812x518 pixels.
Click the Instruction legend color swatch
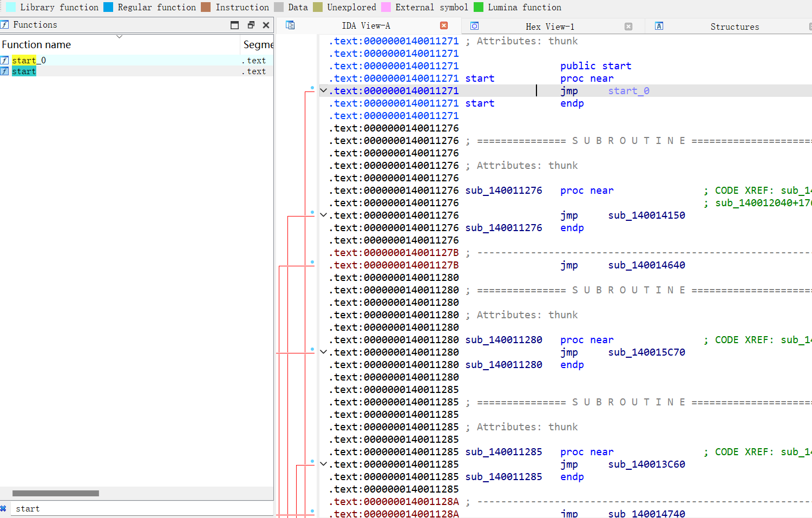point(206,7)
